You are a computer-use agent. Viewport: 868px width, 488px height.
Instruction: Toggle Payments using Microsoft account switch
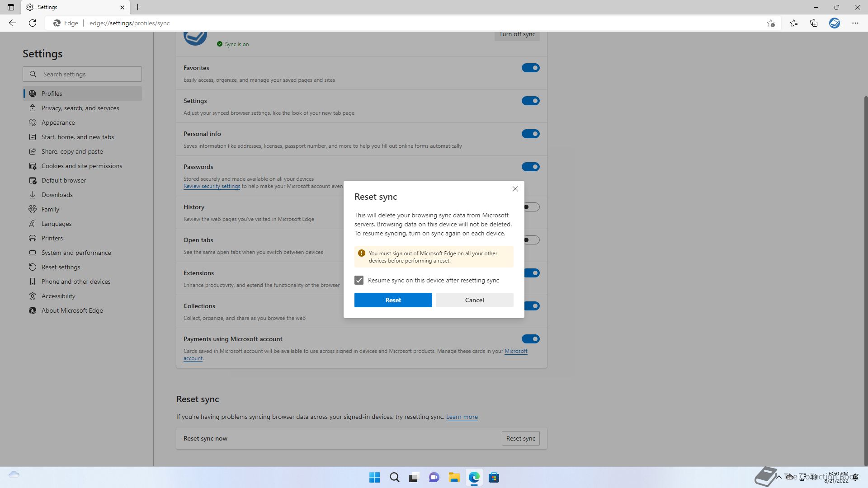531,339
